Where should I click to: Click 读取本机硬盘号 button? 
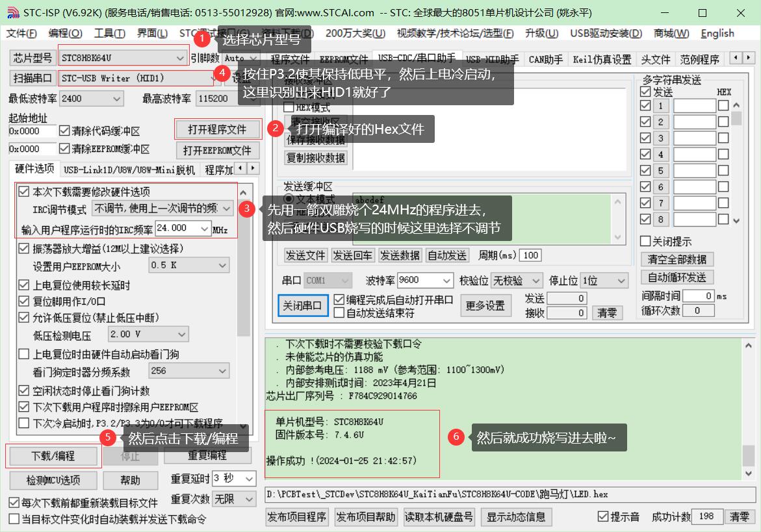point(439,517)
